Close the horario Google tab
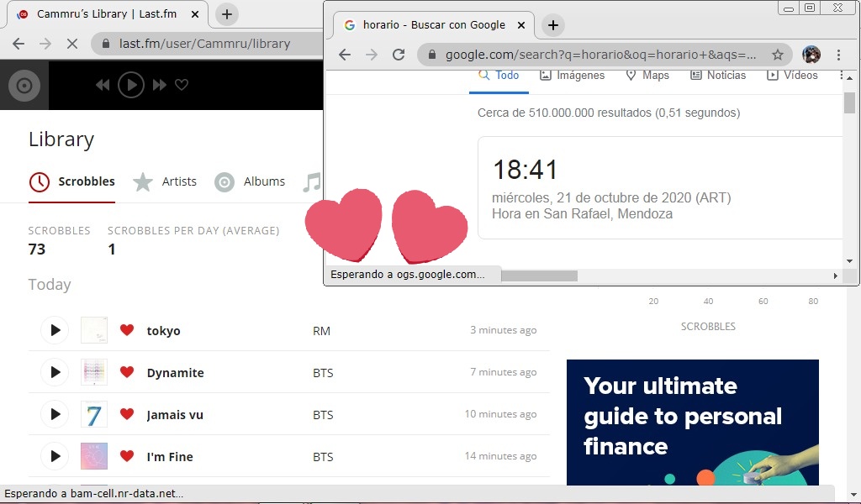The width and height of the screenshot is (861, 504). [521, 25]
